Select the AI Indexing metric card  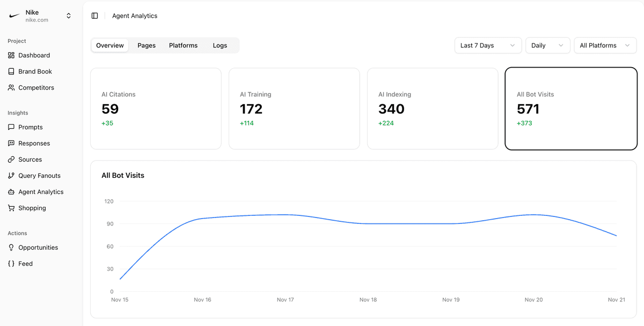[433, 108]
